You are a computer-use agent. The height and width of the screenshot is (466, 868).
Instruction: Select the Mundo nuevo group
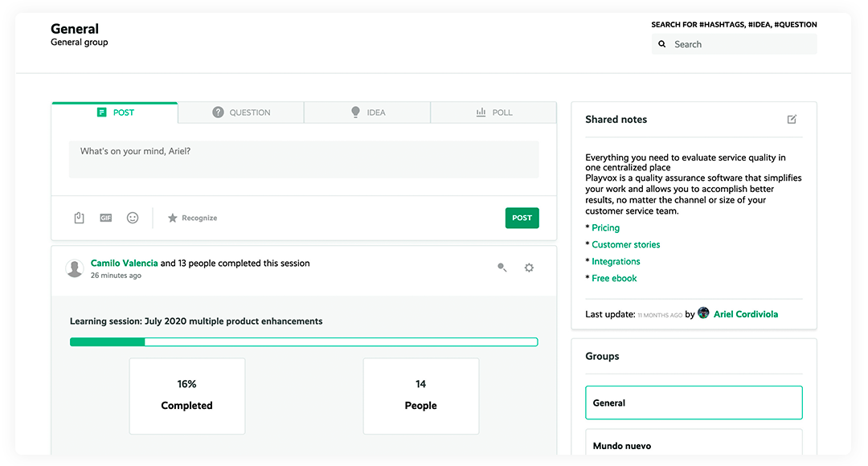[x=694, y=443]
